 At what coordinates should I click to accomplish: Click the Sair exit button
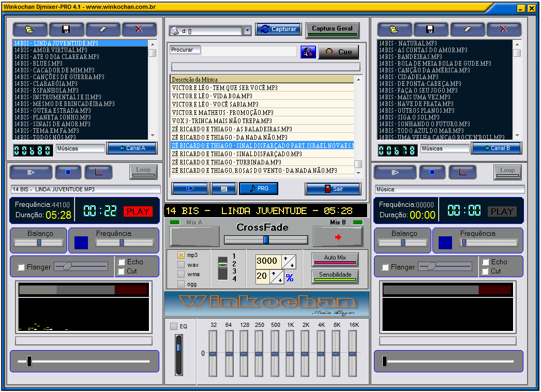pos(333,189)
